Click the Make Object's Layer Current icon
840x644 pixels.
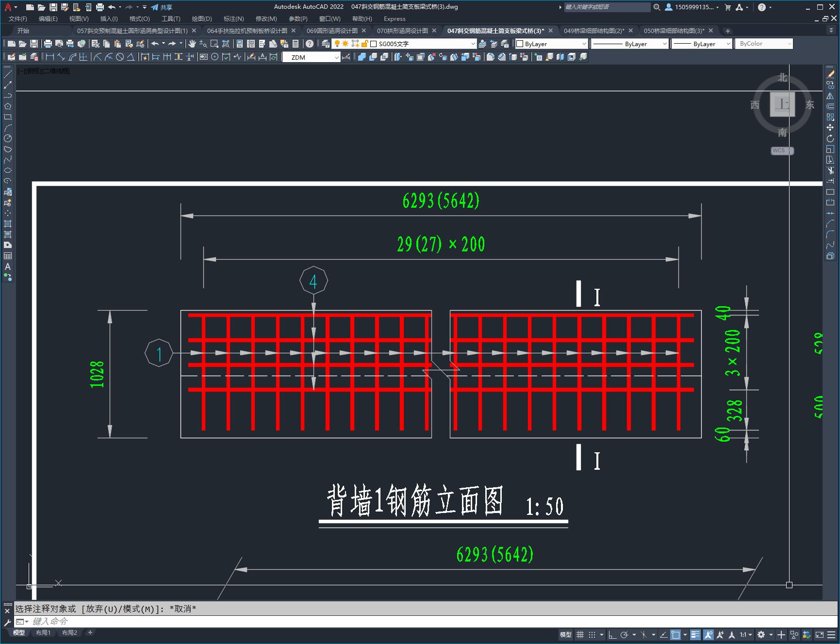coord(482,44)
